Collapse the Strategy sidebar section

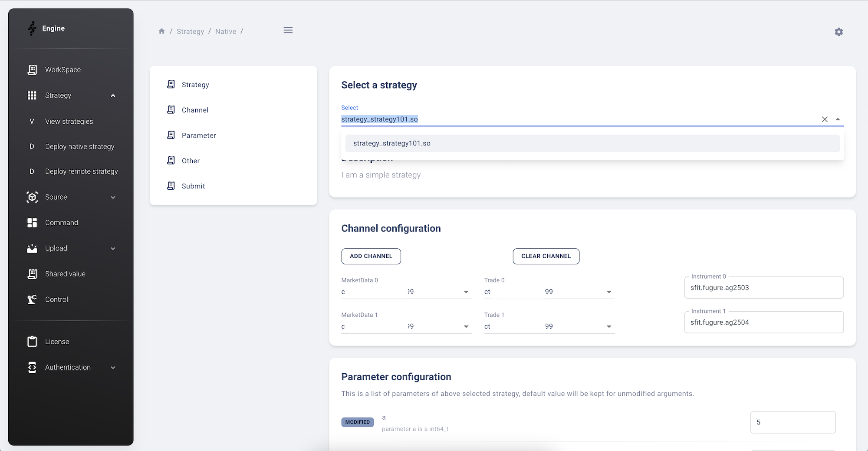click(x=113, y=95)
